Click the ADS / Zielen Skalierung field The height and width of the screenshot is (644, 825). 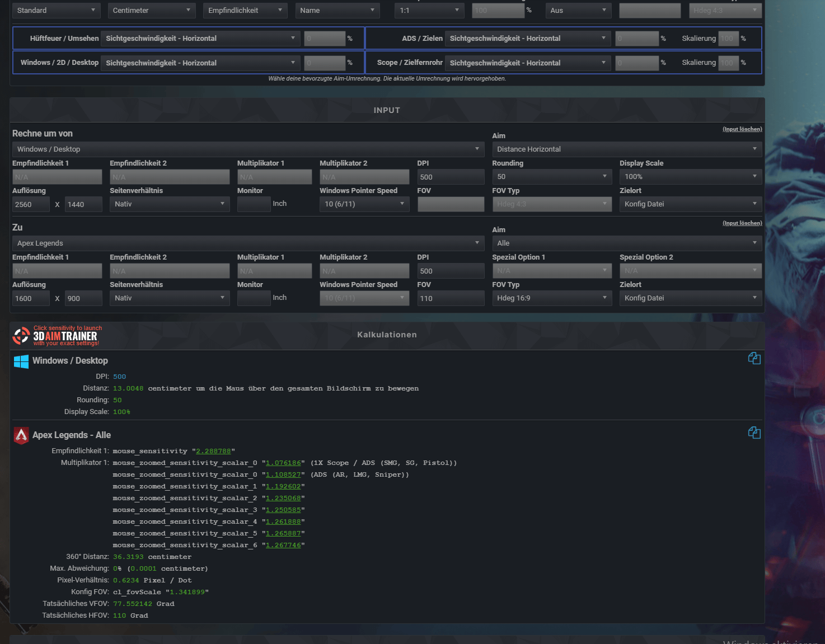(x=728, y=39)
